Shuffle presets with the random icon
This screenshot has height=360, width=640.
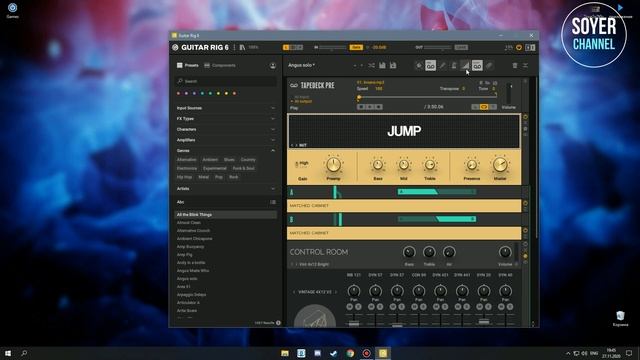371,65
